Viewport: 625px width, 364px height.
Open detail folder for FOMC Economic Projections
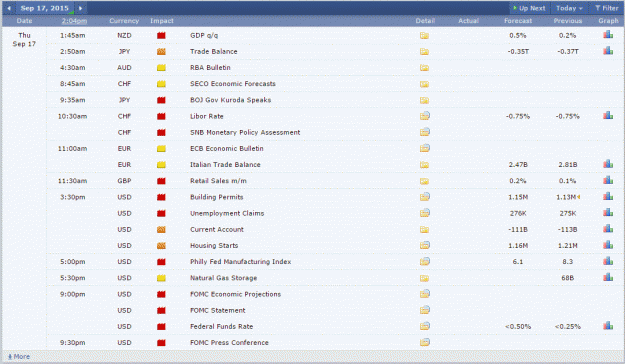coord(425,294)
